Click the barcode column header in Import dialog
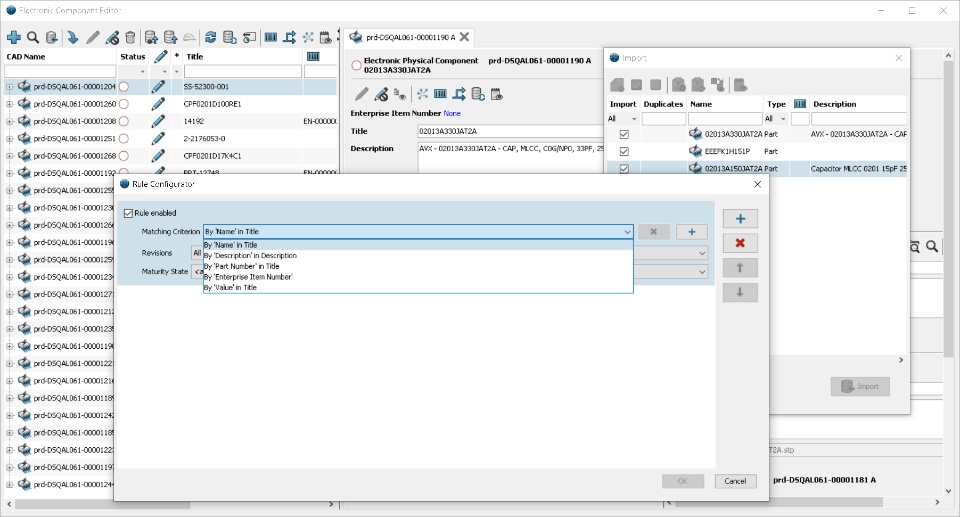960x517 pixels. (800, 104)
